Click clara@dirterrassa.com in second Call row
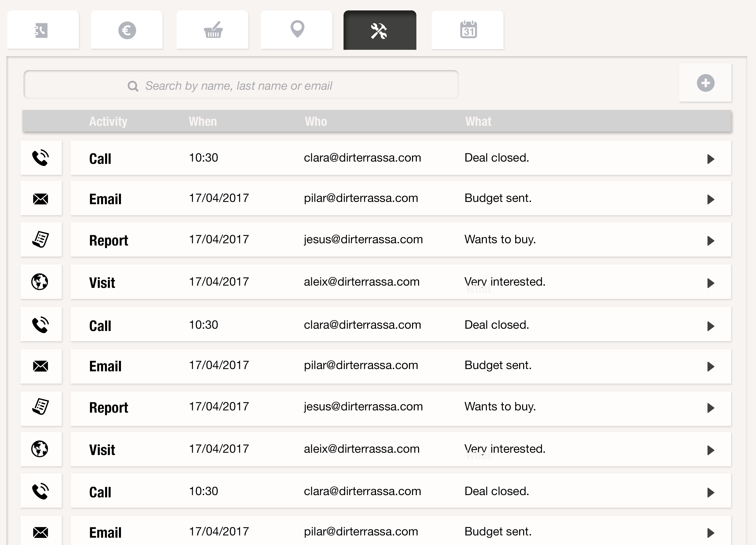The width and height of the screenshot is (756, 545). (362, 325)
